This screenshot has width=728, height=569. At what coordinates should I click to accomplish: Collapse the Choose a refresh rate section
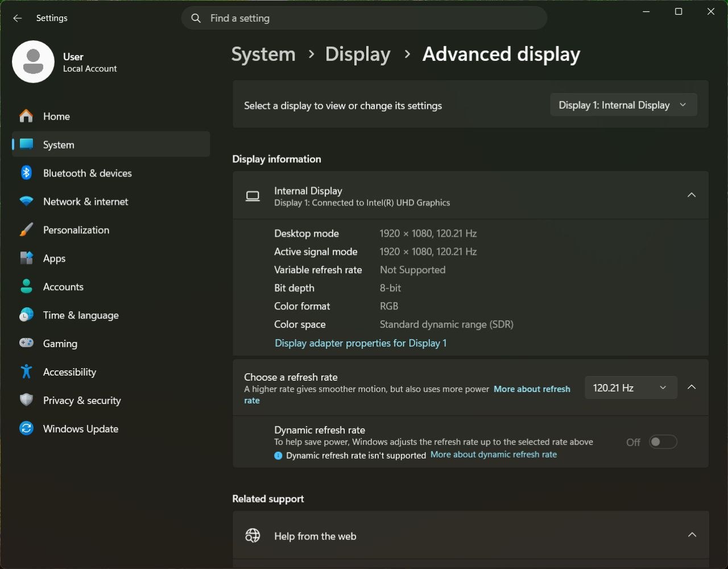click(x=692, y=387)
